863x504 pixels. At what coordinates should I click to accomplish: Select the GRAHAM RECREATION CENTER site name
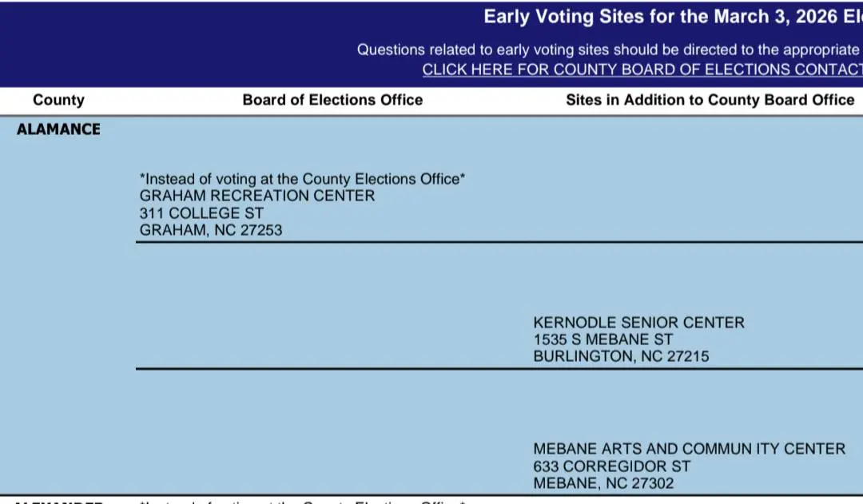point(257,196)
